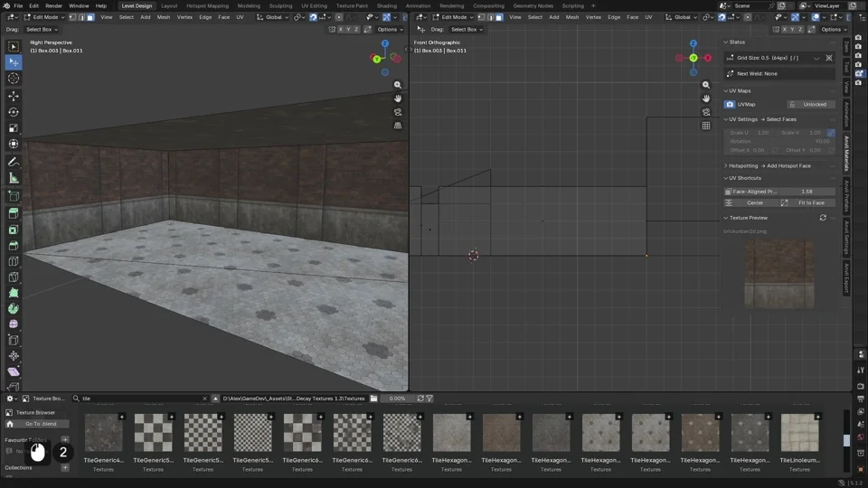Toggle camera view in left viewport
The height and width of the screenshot is (488, 868).
[x=398, y=112]
